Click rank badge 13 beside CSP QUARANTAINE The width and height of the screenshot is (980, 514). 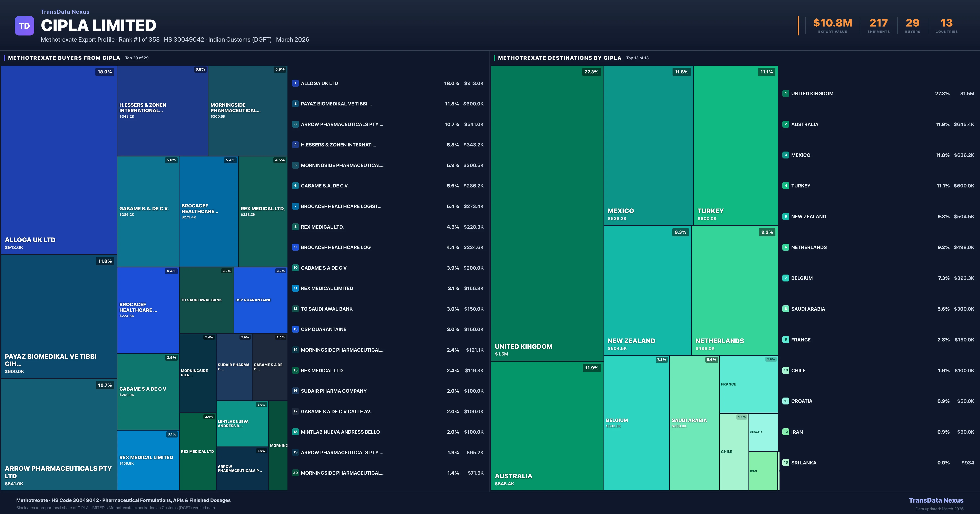click(x=295, y=329)
